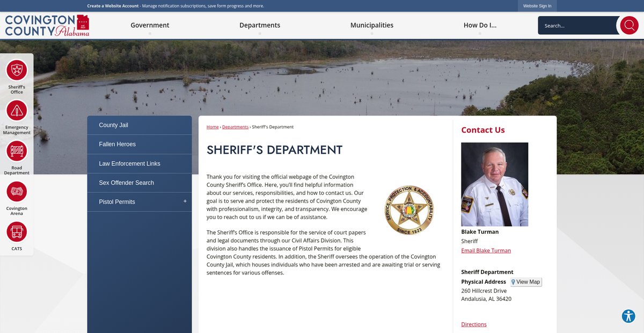Open the Road Department icon

coord(17,151)
